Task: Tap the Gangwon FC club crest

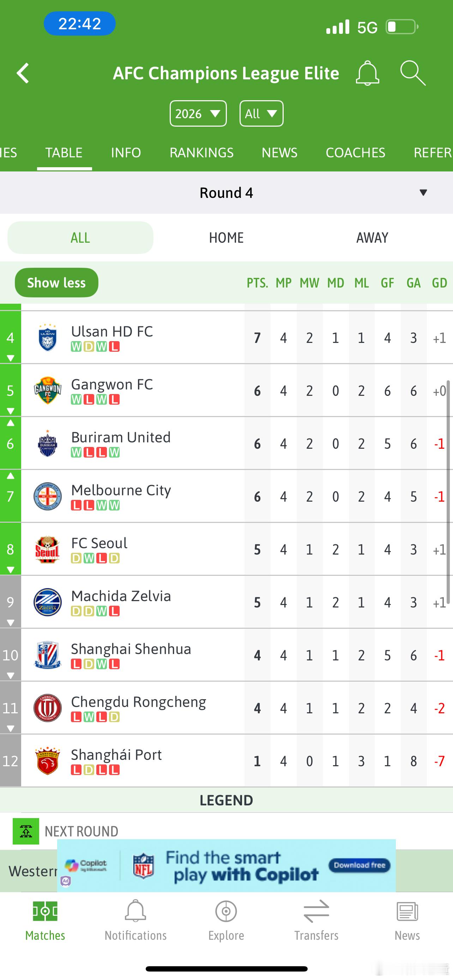Action: click(48, 391)
